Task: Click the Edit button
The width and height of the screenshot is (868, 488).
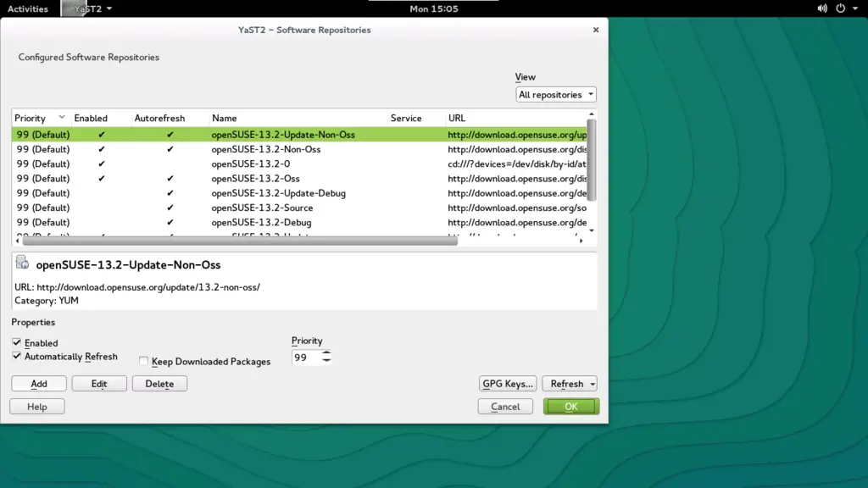Action: [x=99, y=384]
